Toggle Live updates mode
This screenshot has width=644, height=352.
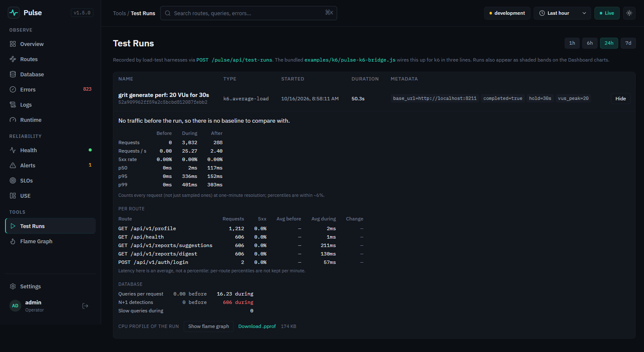point(607,13)
